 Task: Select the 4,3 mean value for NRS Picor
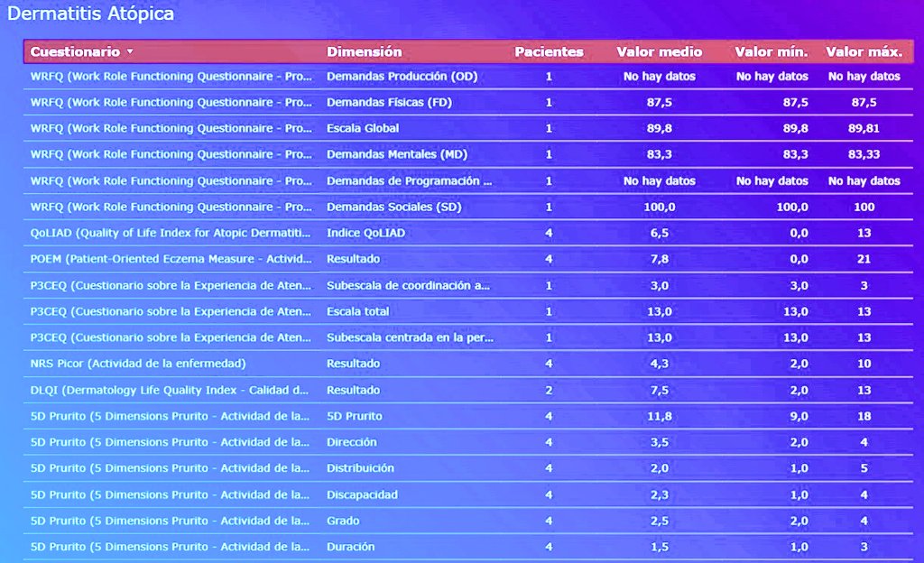659,364
